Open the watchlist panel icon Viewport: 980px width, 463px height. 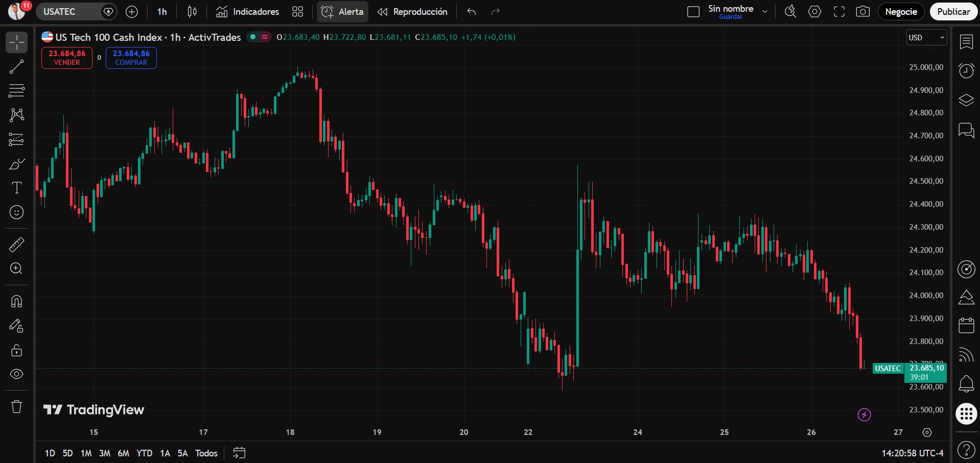tap(966, 42)
